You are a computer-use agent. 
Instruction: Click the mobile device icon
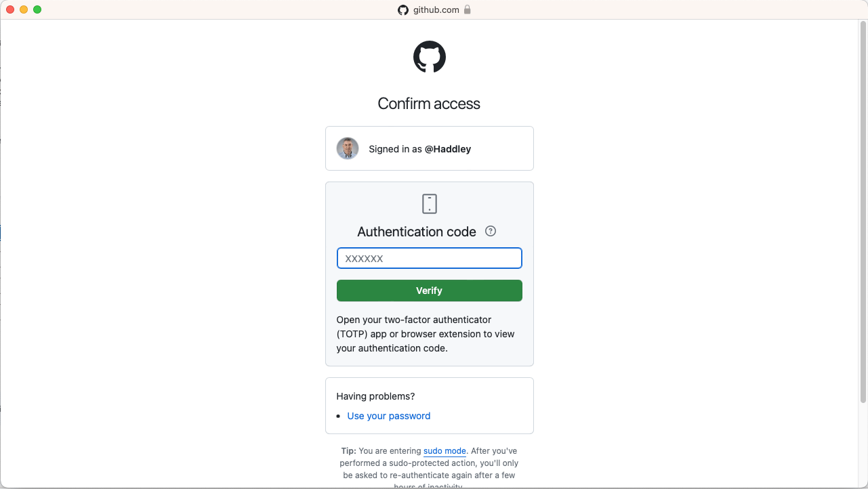430,204
